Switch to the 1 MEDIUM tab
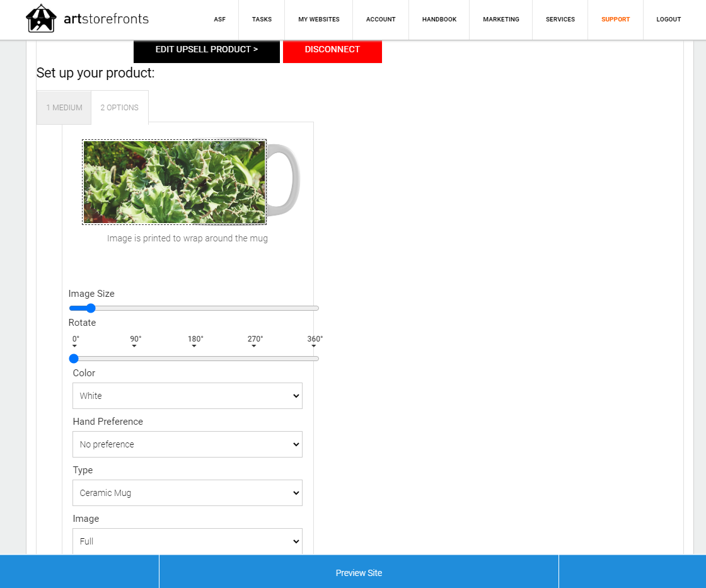 click(64, 108)
